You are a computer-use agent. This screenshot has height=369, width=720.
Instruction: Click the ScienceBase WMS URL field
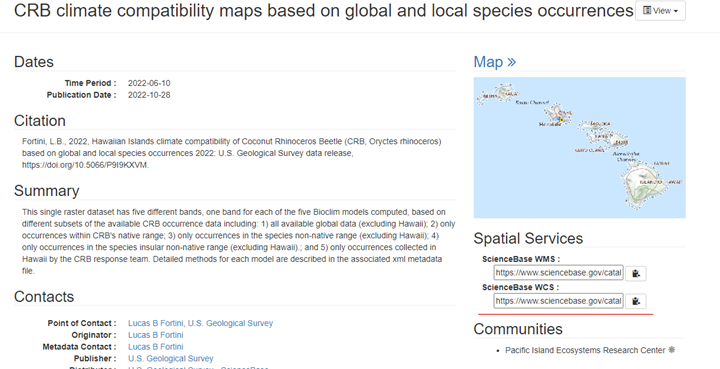click(x=558, y=273)
